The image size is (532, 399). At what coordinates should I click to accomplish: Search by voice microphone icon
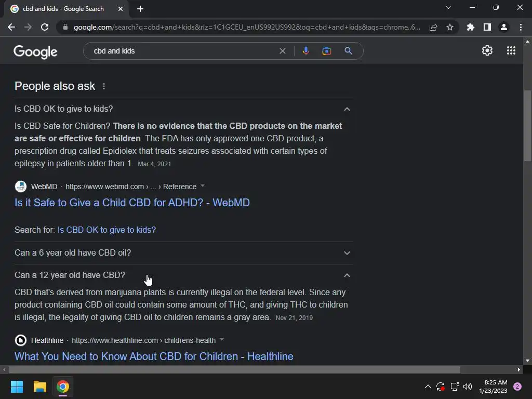(305, 51)
